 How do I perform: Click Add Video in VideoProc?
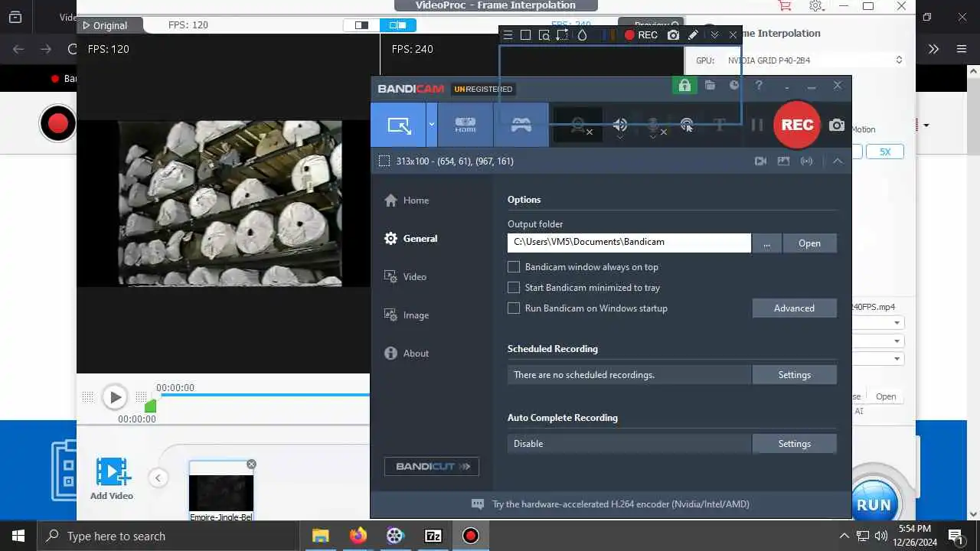point(112,479)
